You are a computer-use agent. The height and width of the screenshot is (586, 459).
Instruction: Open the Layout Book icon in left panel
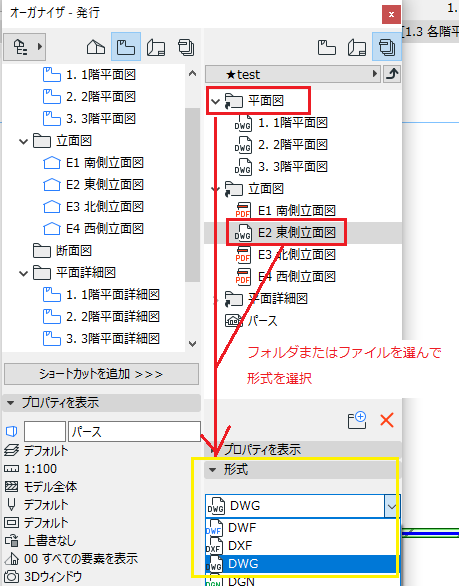(x=156, y=47)
